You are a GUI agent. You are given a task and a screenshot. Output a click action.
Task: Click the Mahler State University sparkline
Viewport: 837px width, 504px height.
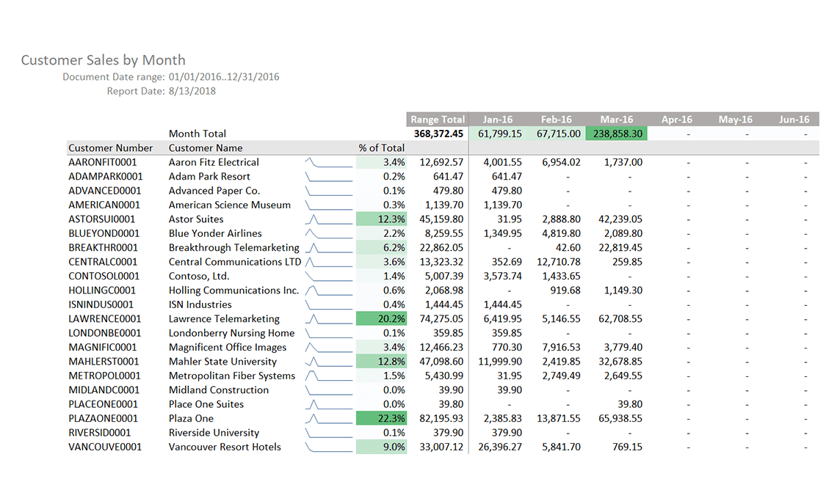click(x=328, y=361)
